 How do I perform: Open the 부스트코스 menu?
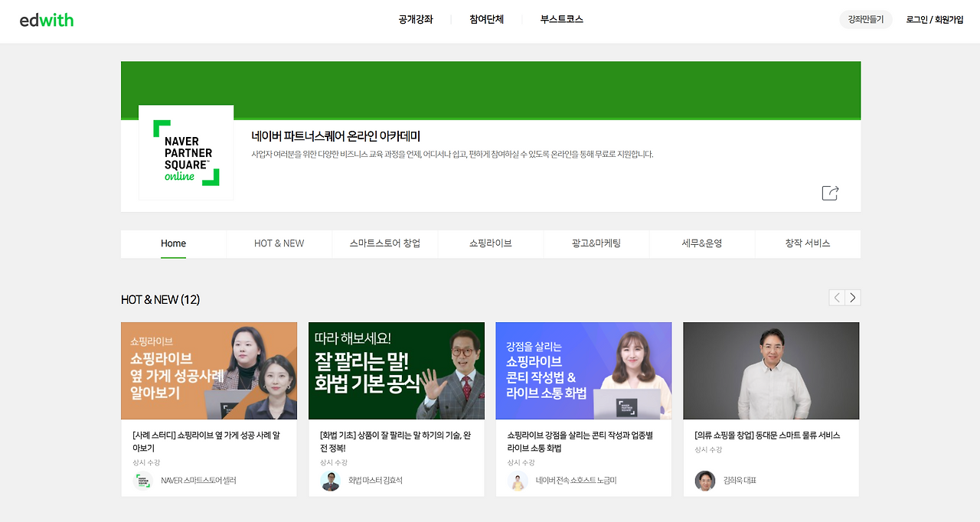(560, 19)
